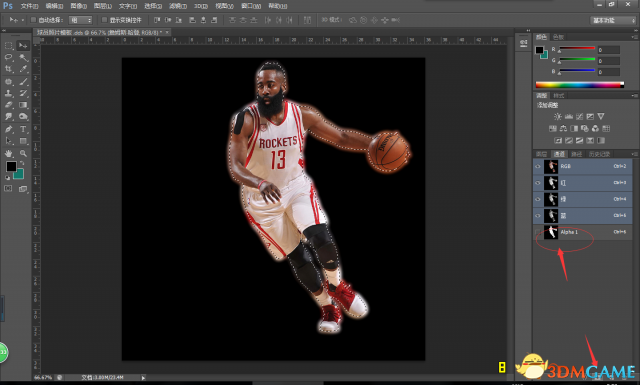This screenshot has height=385, width=640.
Task: Close the open document tab
Action: [x=167, y=32]
